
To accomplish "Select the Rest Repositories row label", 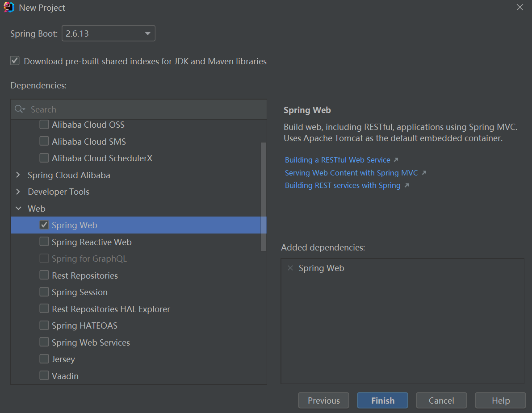I will [x=85, y=275].
